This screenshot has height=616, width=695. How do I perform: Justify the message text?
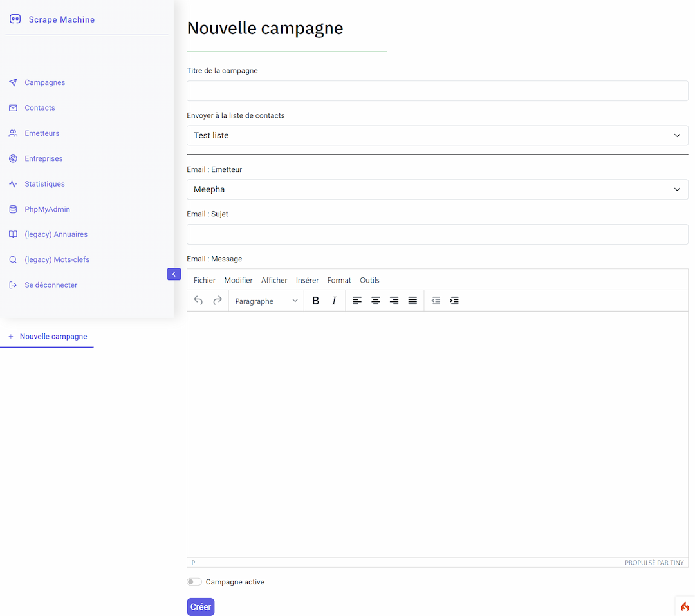pyautogui.click(x=412, y=301)
